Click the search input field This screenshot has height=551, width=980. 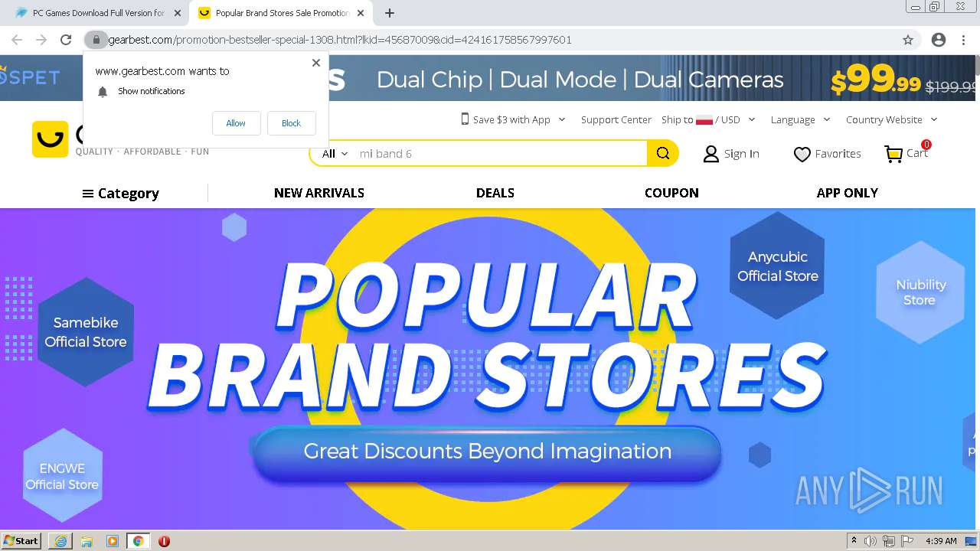click(x=501, y=154)
